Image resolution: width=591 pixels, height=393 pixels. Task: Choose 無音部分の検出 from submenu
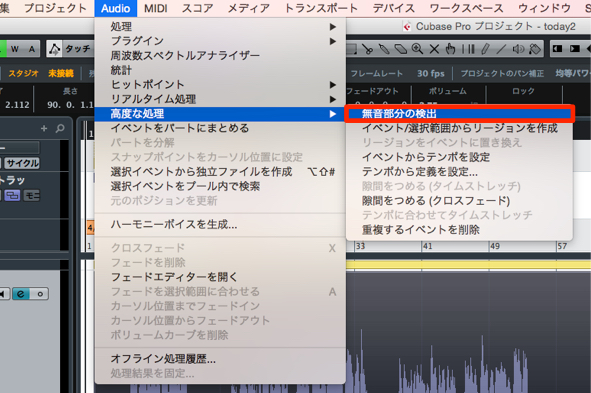[459, 114]
